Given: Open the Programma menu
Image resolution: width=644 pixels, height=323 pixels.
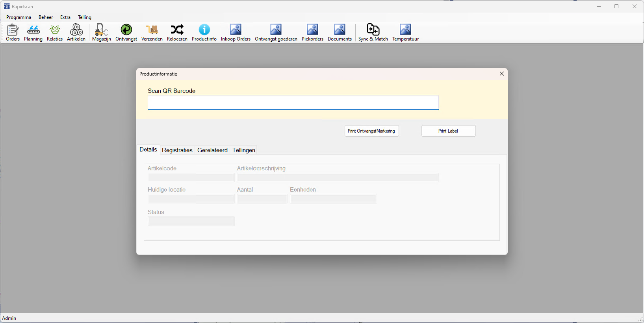Looking at the screenshot, I should 19,17.
